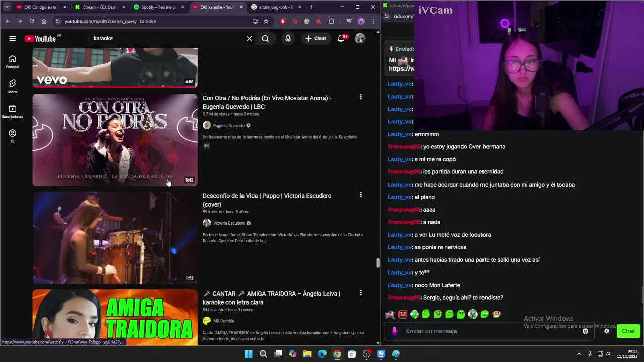Click the Kick chat scrollbar
The image size is (644, 362).
(642, 295)
